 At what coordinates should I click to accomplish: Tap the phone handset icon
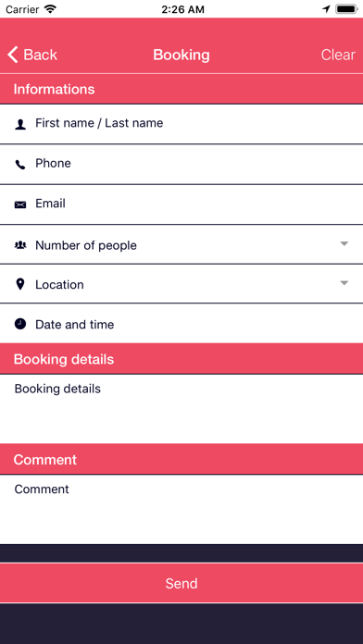[x=20, y=165]
